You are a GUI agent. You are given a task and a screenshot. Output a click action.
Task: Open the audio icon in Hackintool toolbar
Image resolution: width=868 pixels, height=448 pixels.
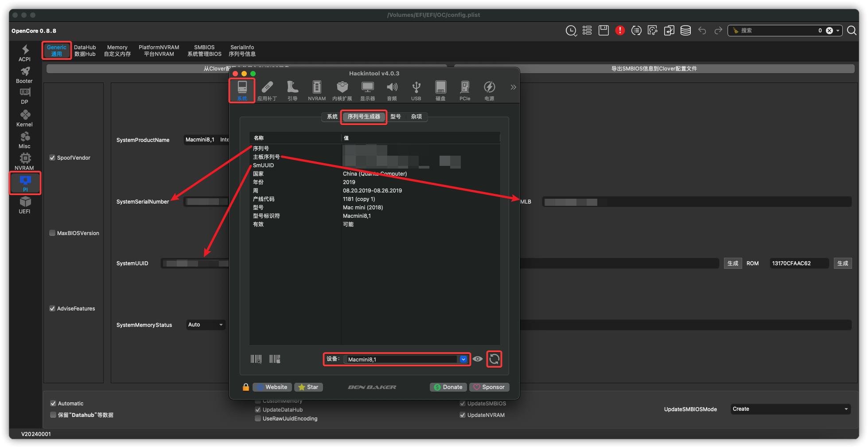[392, 90]
